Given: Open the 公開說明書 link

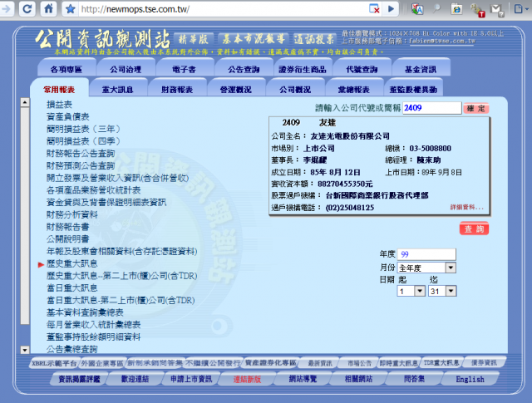Looking at the screenshot, I should coord(68,238).
